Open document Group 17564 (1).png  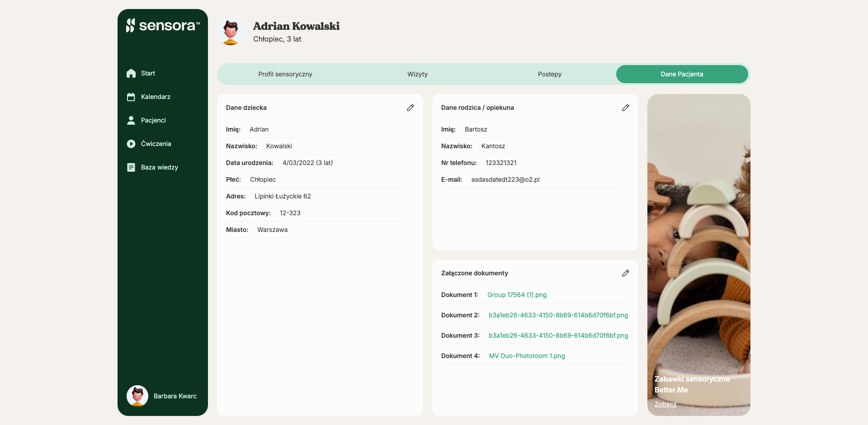coord(517,295)
